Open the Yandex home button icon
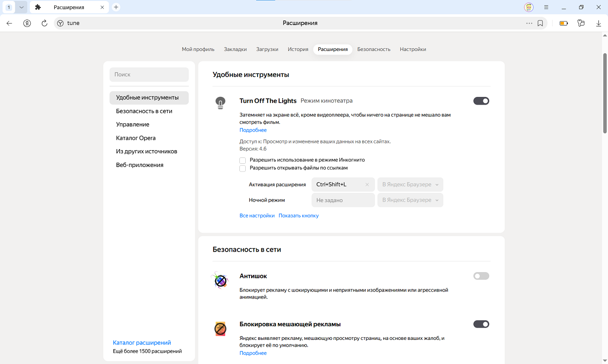Screen dimensions: 608x364 tap(27, 23)
